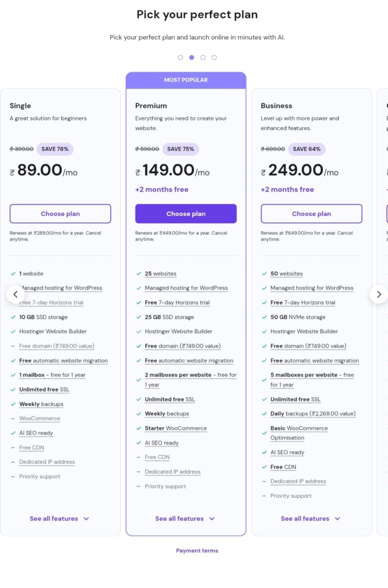Viewport: 388px width, 588px height.
Task: Select the first carousel pagination dot
Action: click(180, 57)
